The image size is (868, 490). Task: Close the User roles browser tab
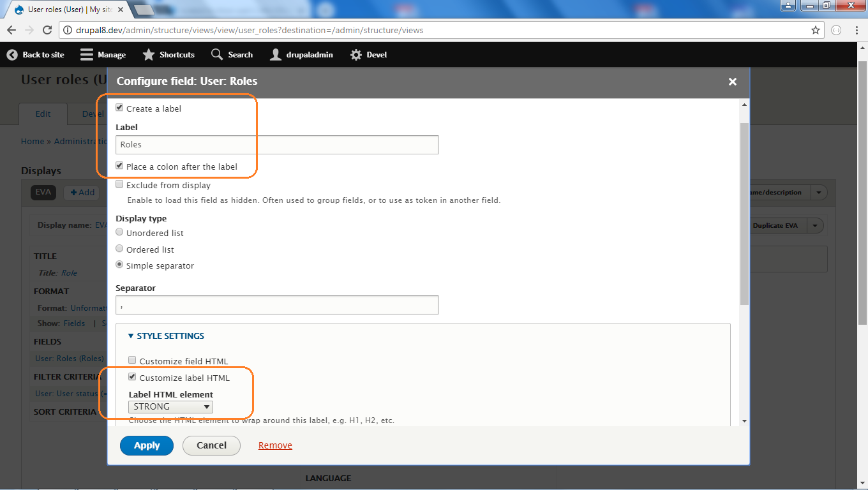coord(122,10)
